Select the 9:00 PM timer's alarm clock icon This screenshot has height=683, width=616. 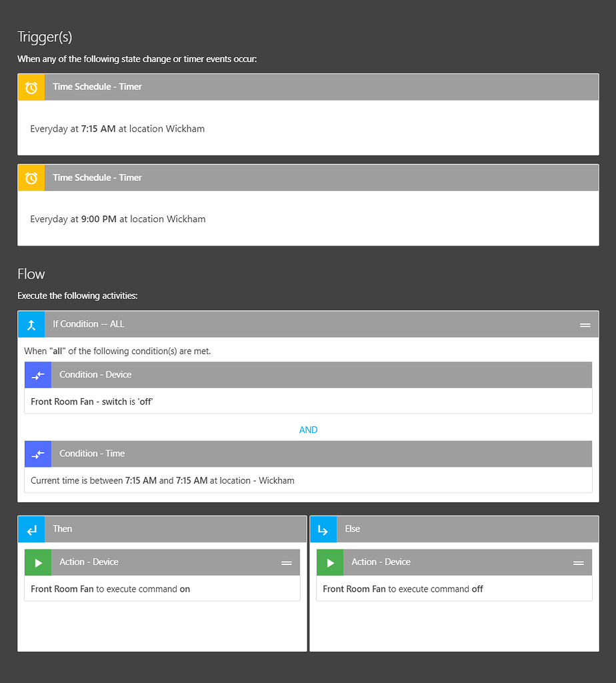coord(31,177)
